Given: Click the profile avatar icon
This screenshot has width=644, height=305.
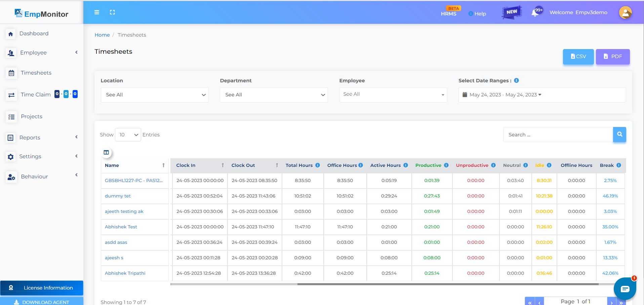Looking at the screenshot, I should (625, 13).
